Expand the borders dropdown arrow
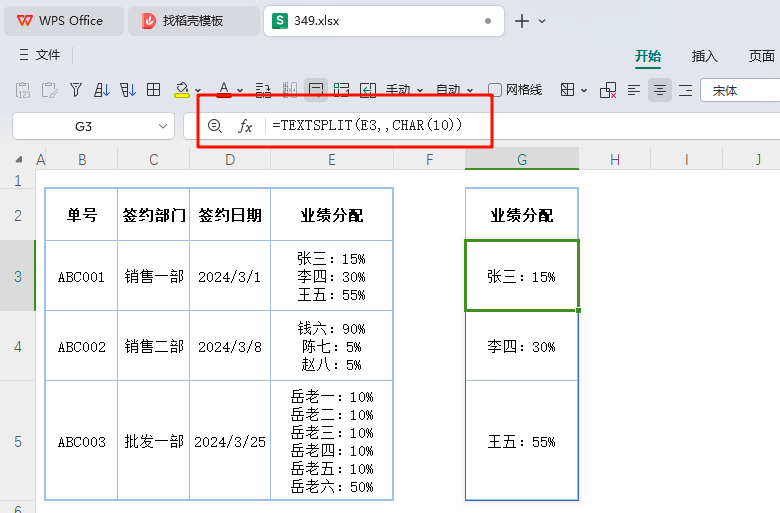 (x=584, y=91)
